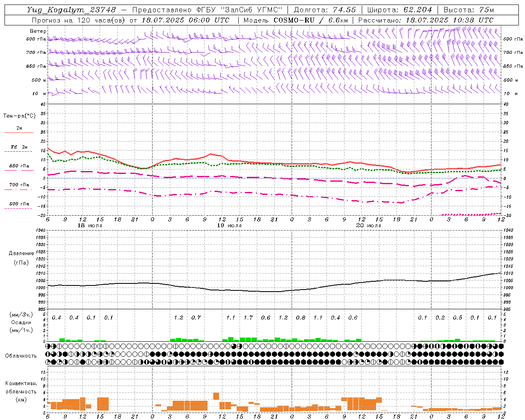Click the 1.7 three-hour precipitation value
This screenshot has width=525, height=420.
pos(248,318)
